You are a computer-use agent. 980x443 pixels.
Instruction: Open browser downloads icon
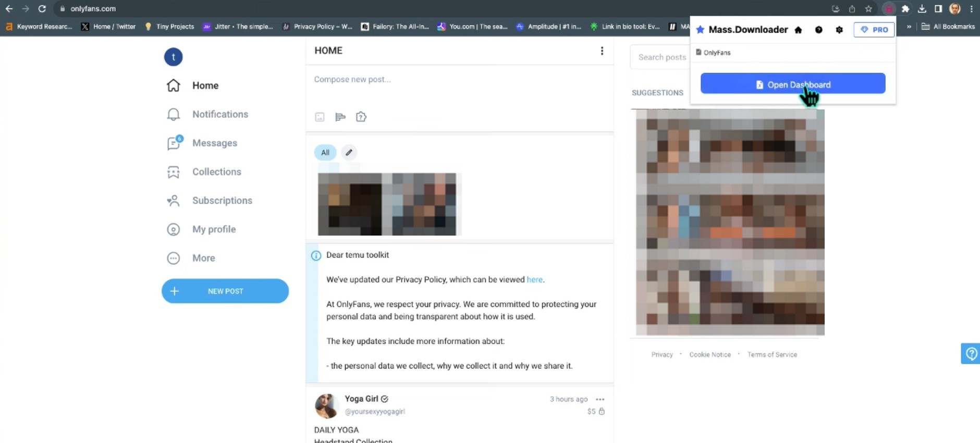(x=922, y=9)
